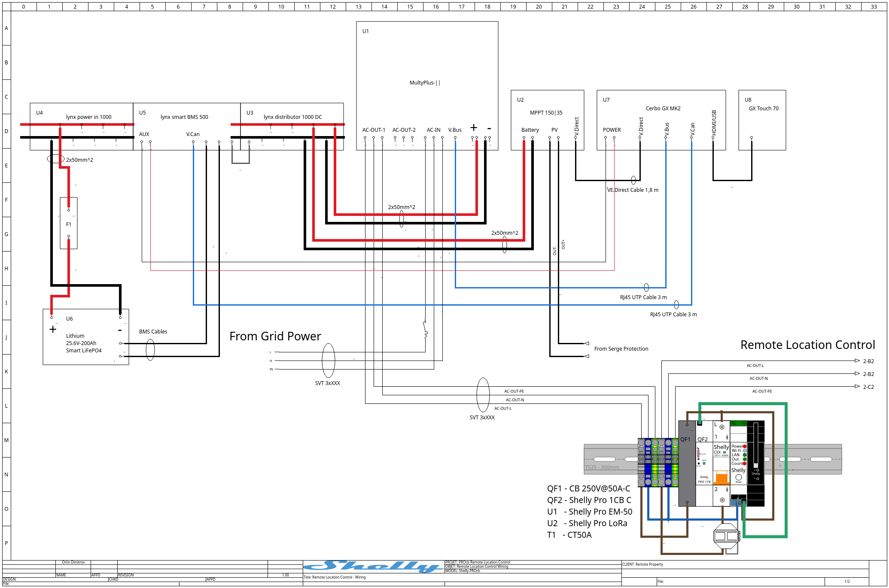Select the GX Touch 70 label
The height and width of the screenshot is (588, 889).
(764, 109)
